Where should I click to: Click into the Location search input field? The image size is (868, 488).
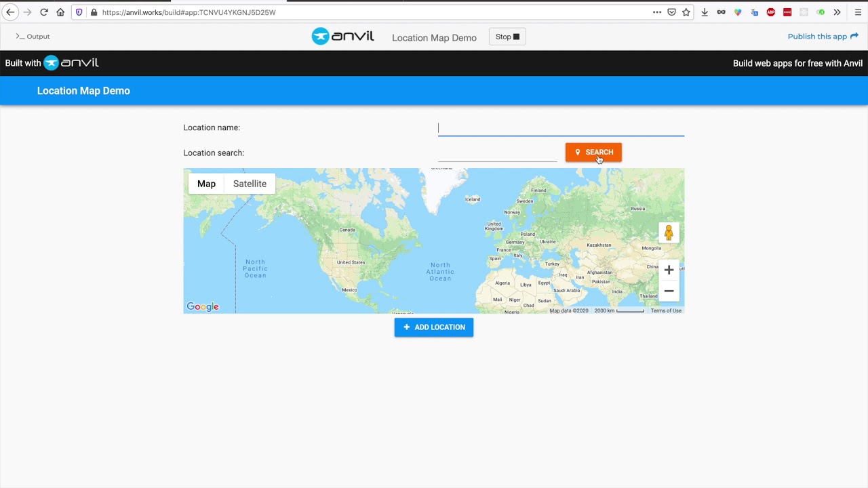pyautogui.click(x=497, y=152)
